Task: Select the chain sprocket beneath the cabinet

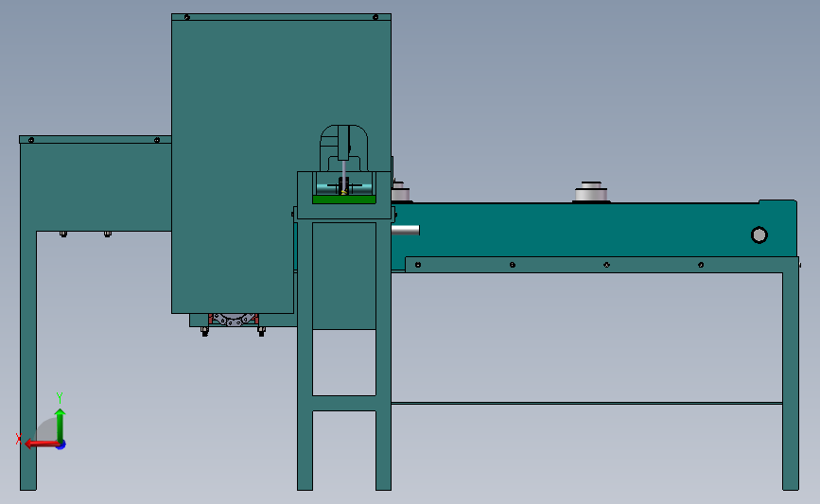Action: pyautogui.click(x=234, y=320)
